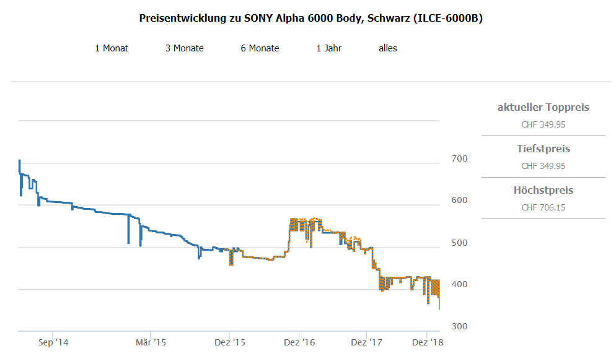Switch chart to 3 Monate range
This screenshot has height=364, width=616.
(185, 48)
